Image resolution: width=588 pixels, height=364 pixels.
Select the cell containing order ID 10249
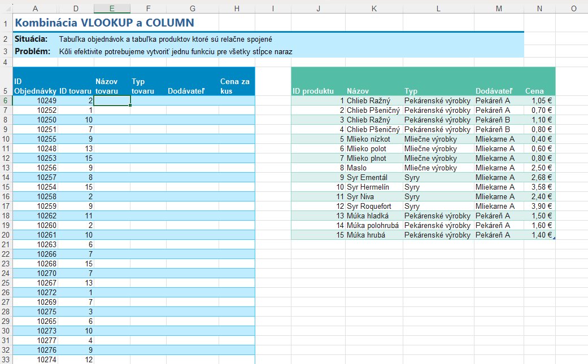coord(35,100)
